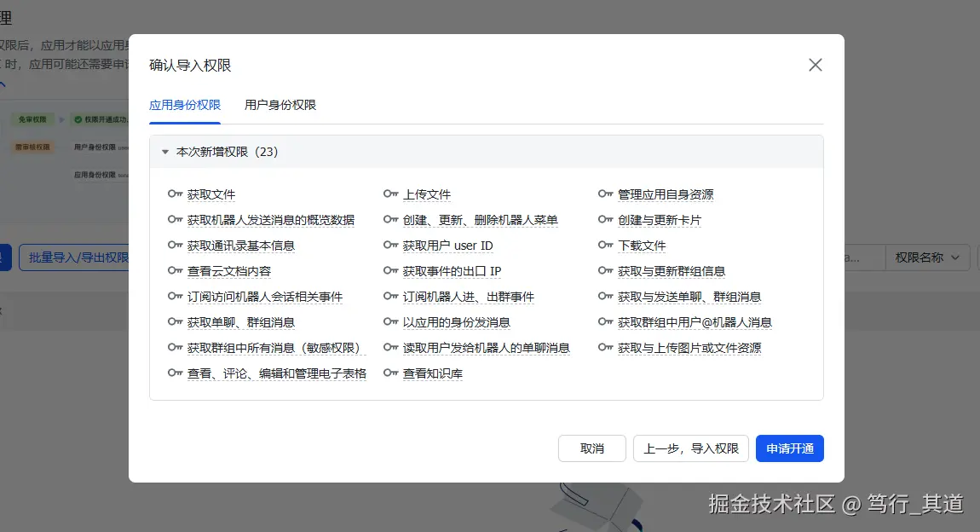Click the key icon beside 以应用的身份发消息
Image resolution: width=980 pixels, height=532 pixels.
392,322
